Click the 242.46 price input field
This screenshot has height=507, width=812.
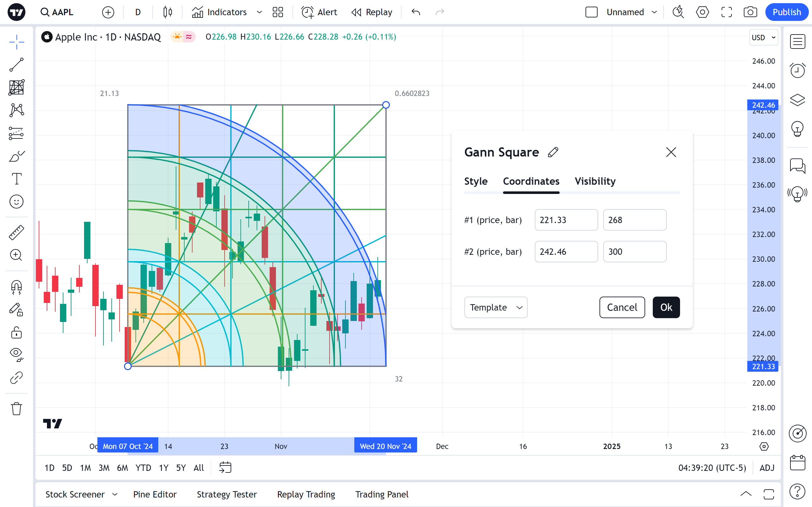[566, 252]
